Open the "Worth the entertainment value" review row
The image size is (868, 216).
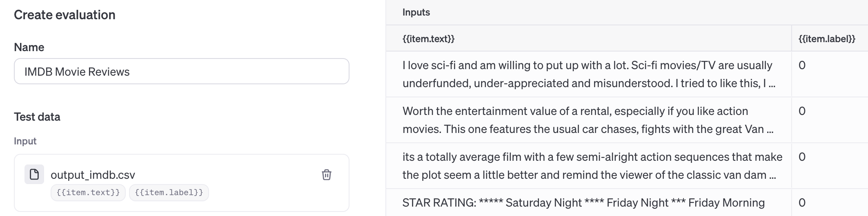[x=588, y=120]
